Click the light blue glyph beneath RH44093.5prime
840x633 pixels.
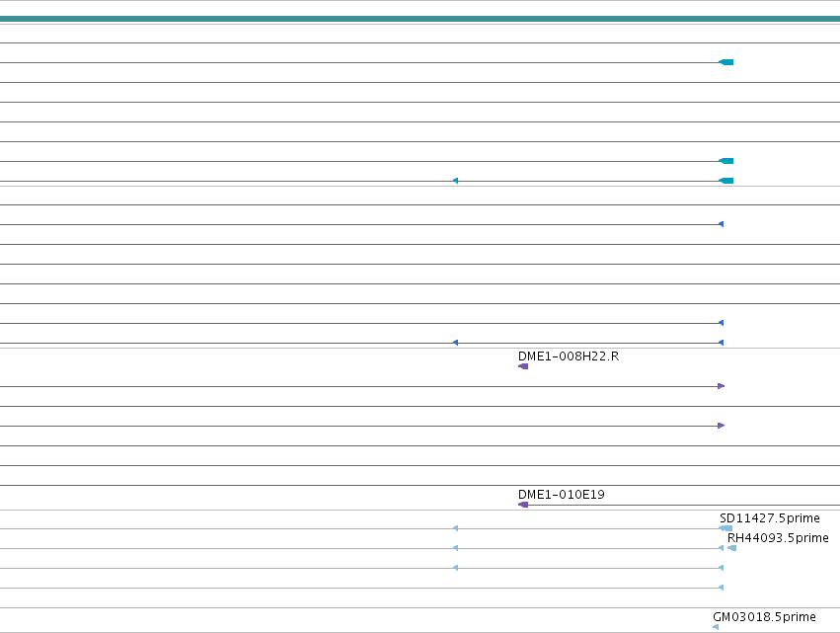tap(731, 548)
